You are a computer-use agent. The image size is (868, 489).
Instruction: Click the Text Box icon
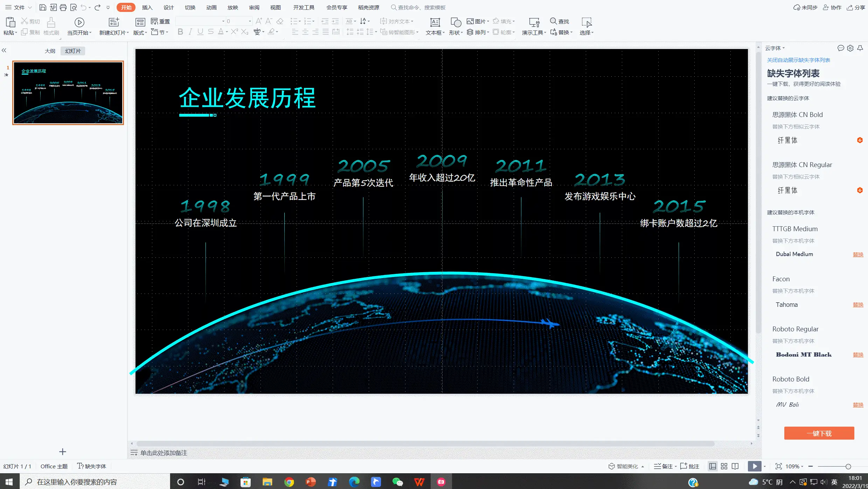pos(435,22)
